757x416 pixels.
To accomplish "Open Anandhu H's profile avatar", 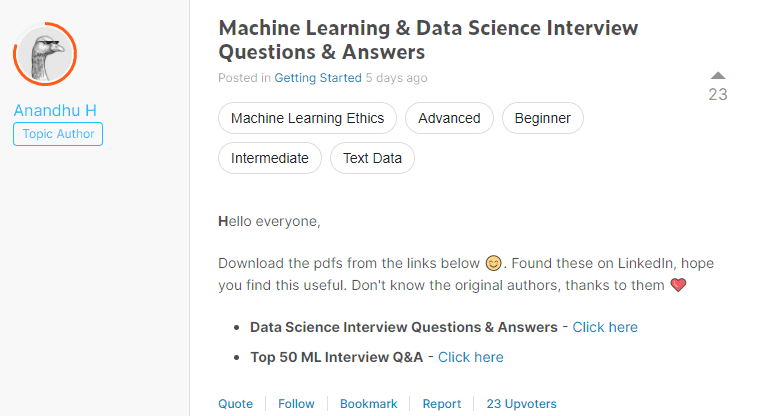I will 45,53.
